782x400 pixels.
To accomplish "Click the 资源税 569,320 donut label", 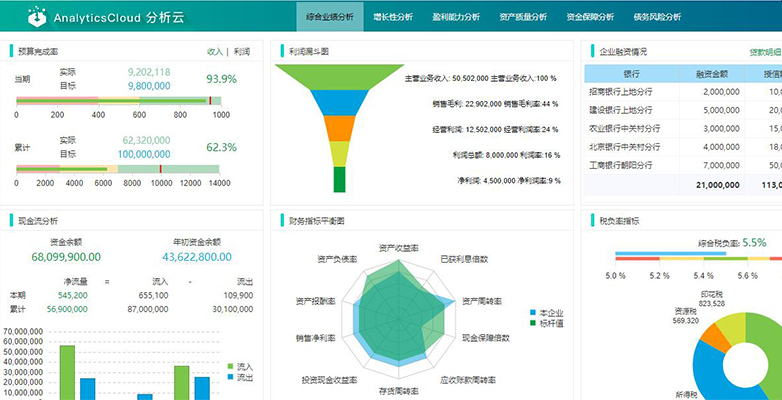I will 685,316.
